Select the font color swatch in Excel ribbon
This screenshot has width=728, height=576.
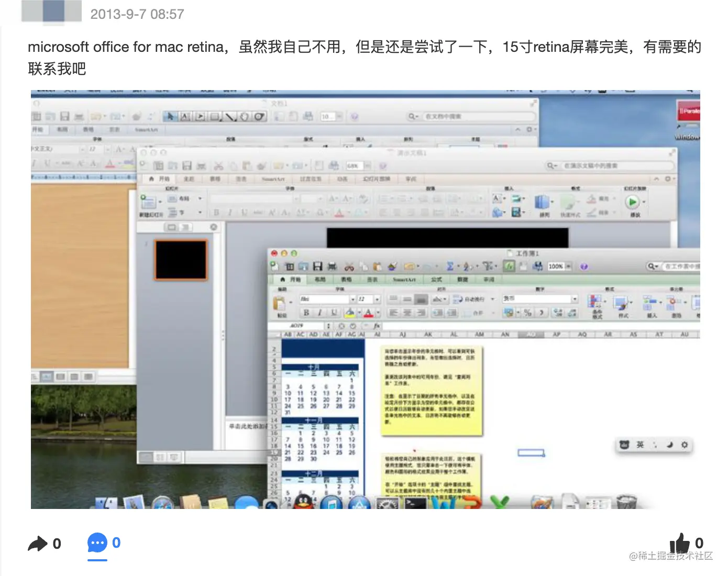click(x=369, y=313)
